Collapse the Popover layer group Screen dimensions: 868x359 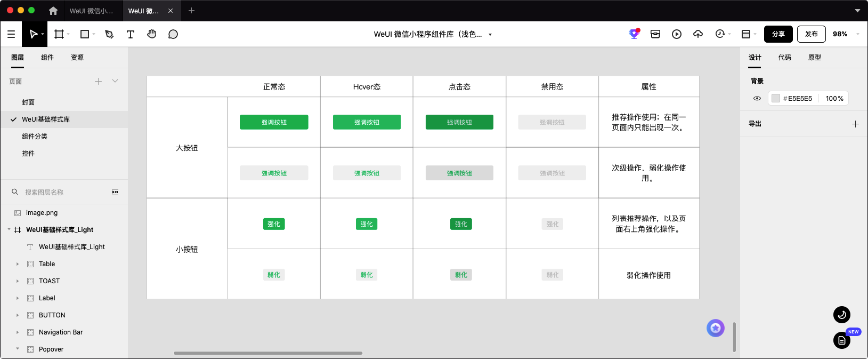18,349
